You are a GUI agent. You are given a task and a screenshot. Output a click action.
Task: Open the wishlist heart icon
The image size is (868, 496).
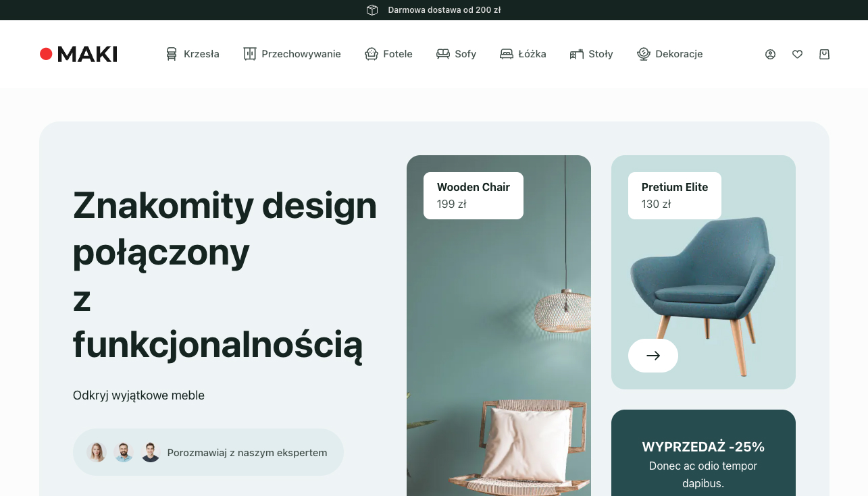pyautogui.click(x=797, y=54)
